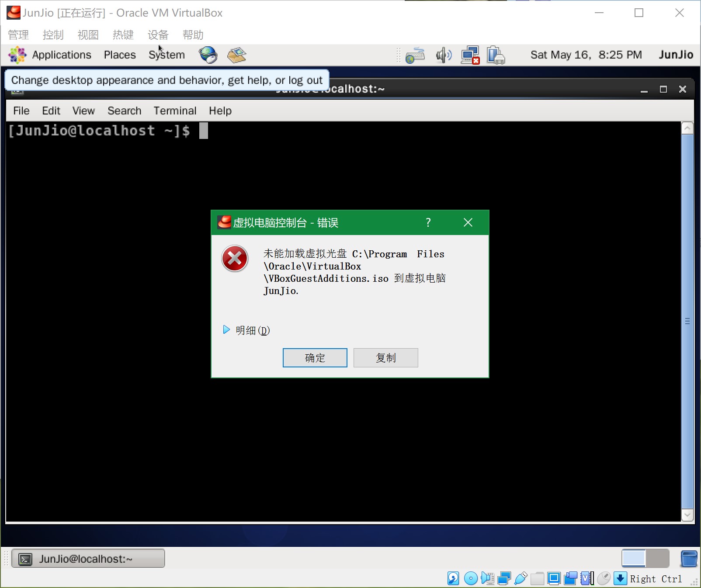
Task: Open the System menu
Action: (167, 55)
